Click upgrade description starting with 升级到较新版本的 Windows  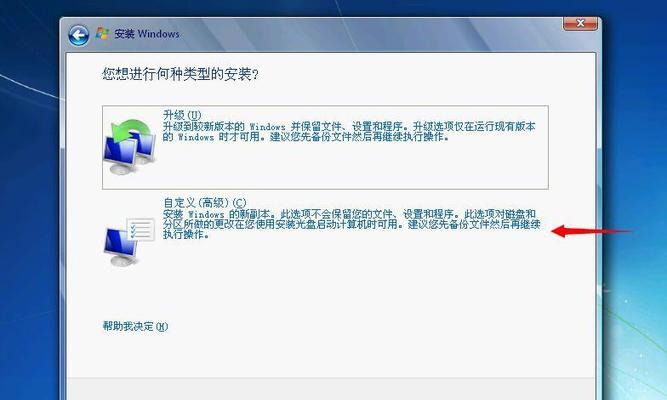click(x=349, y=132)
